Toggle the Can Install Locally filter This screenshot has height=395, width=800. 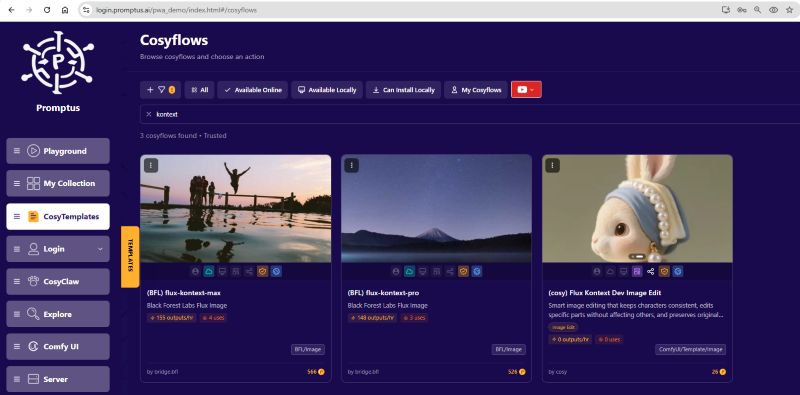pyautogui.click(x=403, y=90)
